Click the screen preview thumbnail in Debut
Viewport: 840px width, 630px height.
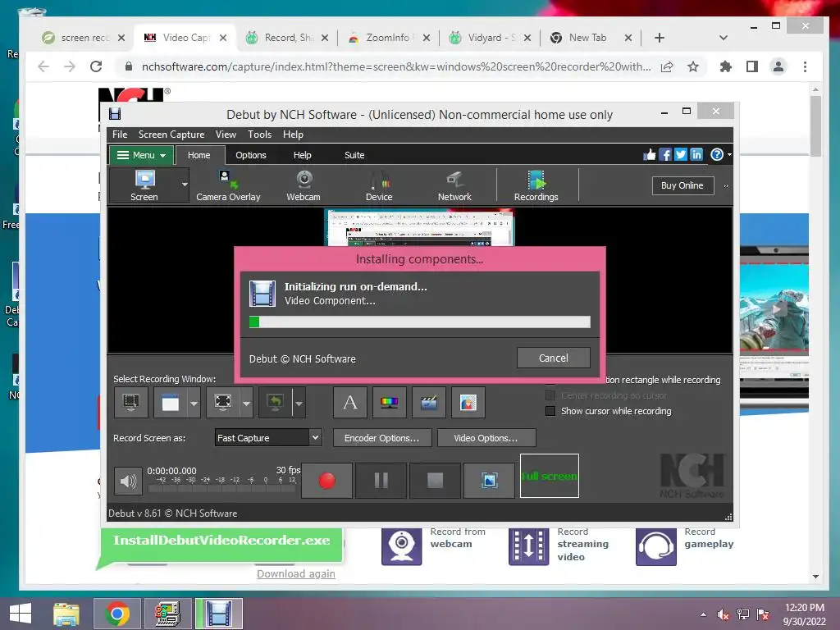pyautogui.click(x=419, y=228)
